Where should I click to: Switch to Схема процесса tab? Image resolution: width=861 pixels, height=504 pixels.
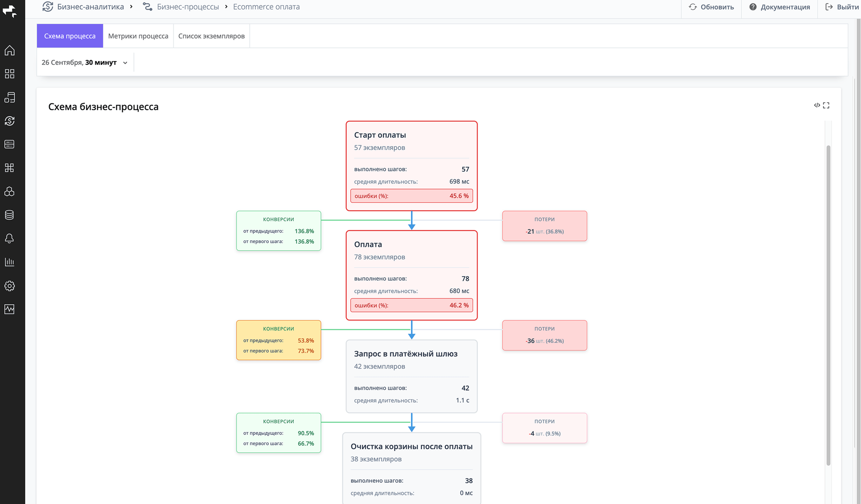coord(70,36)
